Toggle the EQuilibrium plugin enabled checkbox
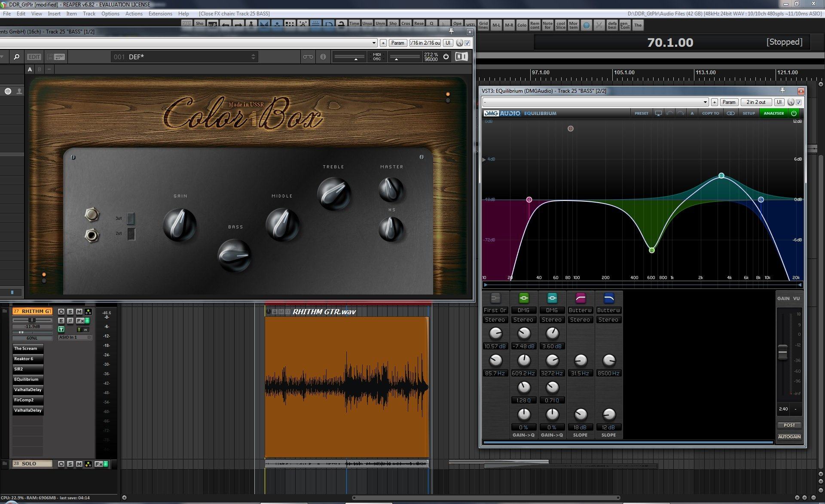This screenshot has height=504, width=825. click(799, 102)
